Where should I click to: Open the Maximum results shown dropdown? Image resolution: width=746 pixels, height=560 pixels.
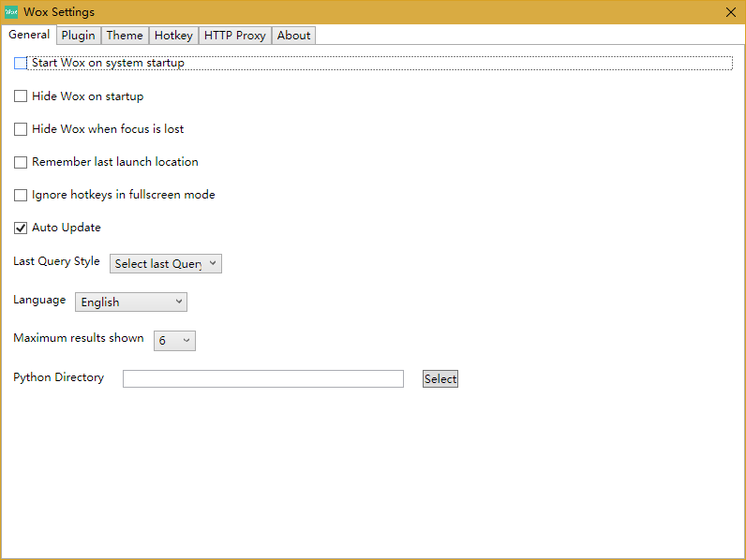coord(174,341)
